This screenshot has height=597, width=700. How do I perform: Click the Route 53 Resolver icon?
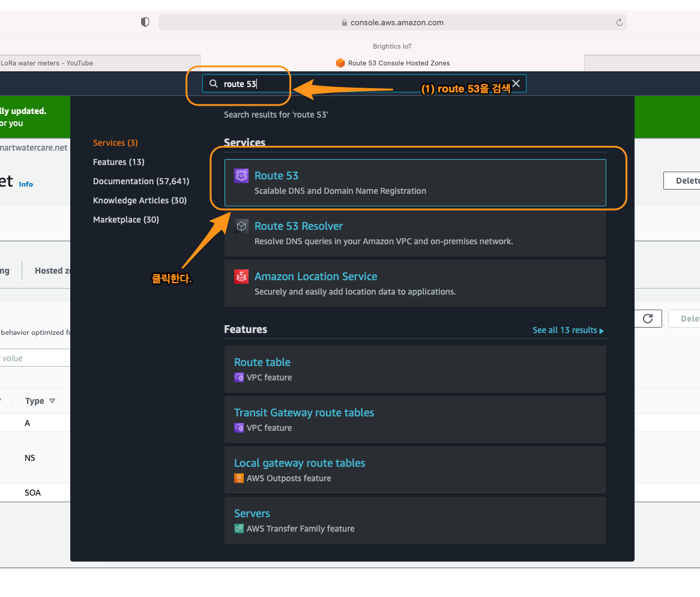point(241,226)
